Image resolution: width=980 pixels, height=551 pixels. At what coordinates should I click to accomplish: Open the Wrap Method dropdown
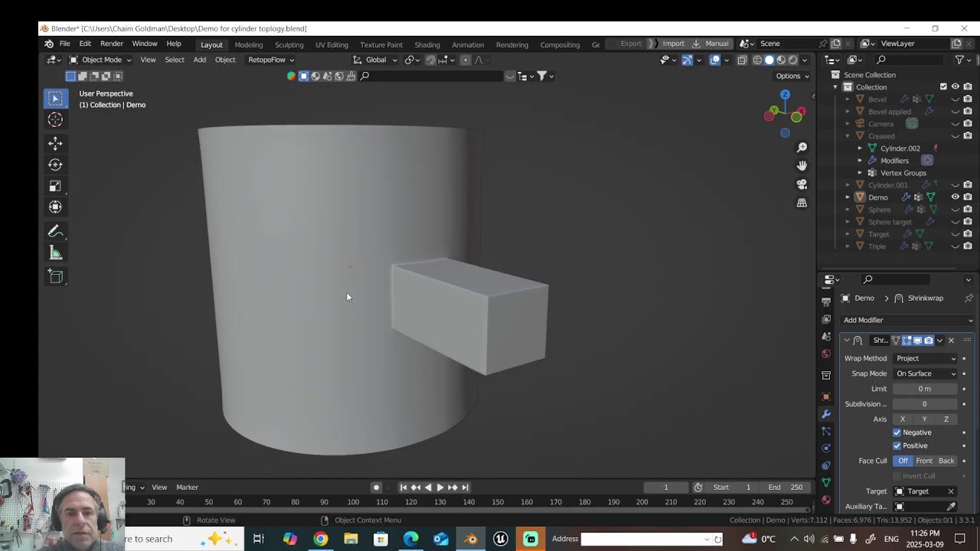pyautogui.click(x=925, y=358)
